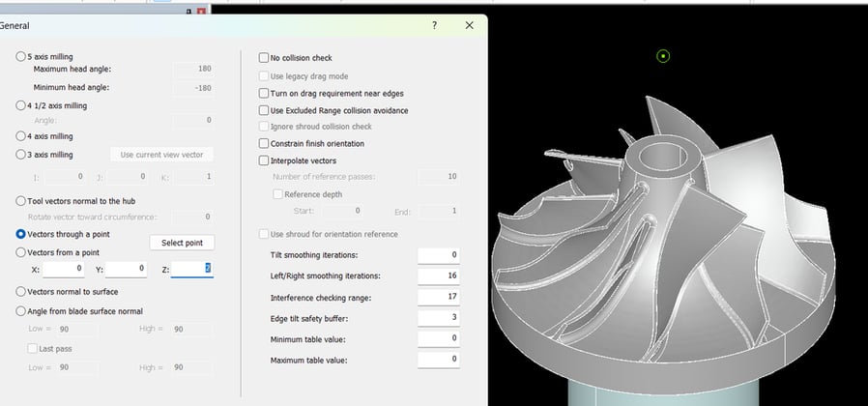Enable No collision check checkbox
The height and width of the screenshot is (406, 868).
click(264, 58)
